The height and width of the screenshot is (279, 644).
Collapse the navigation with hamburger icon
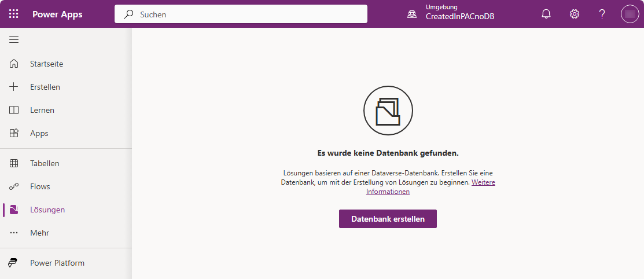[x=14, y=40]
